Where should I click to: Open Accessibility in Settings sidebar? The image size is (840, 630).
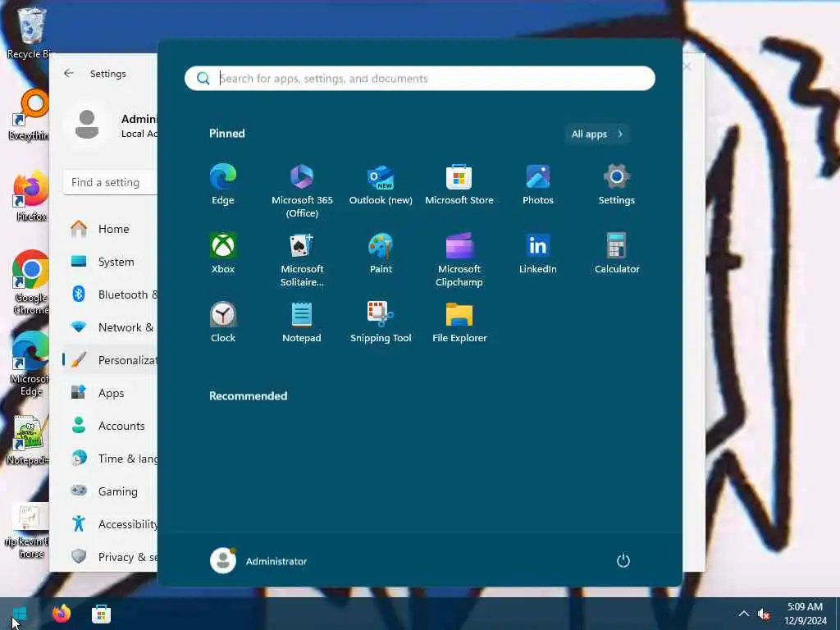click(x=110, y=523)
